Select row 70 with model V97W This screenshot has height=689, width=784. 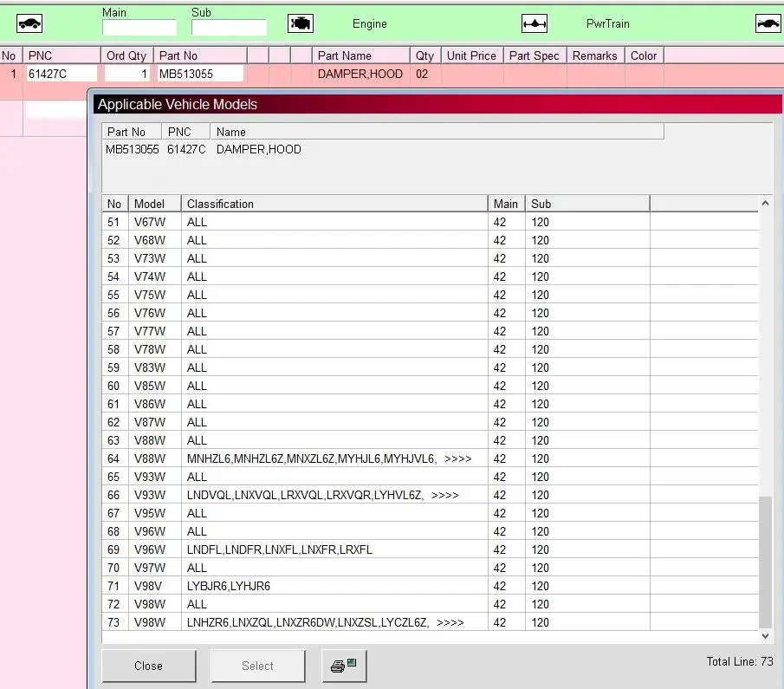[430, 568]
